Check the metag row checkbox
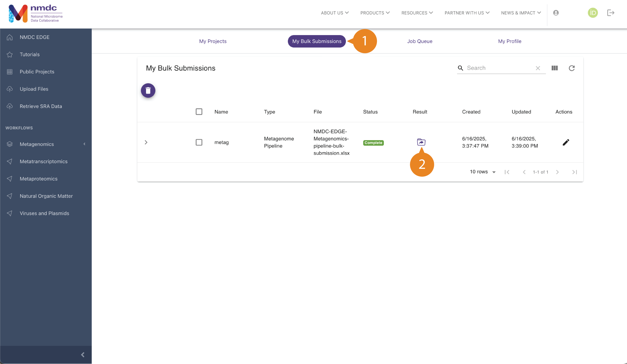 199,142
